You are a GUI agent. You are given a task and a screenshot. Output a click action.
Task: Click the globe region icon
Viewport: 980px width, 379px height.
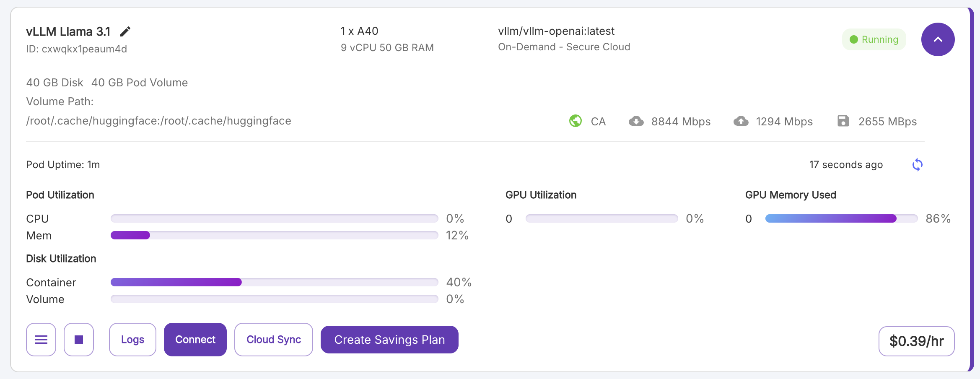(576, 121)
